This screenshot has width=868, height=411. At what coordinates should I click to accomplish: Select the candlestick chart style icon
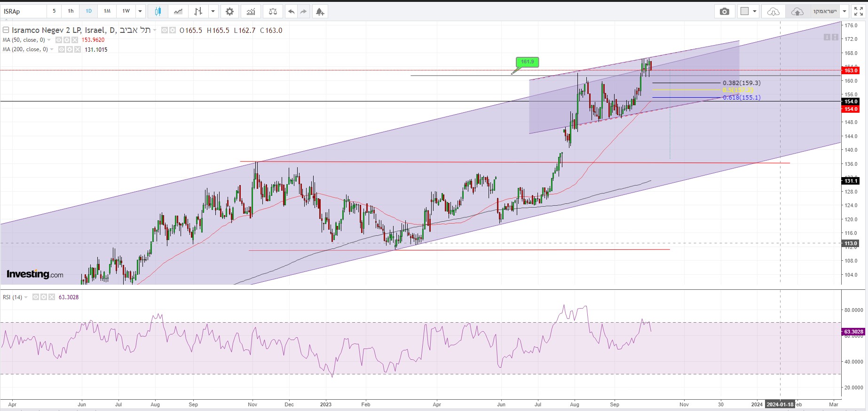coord(158,11)
